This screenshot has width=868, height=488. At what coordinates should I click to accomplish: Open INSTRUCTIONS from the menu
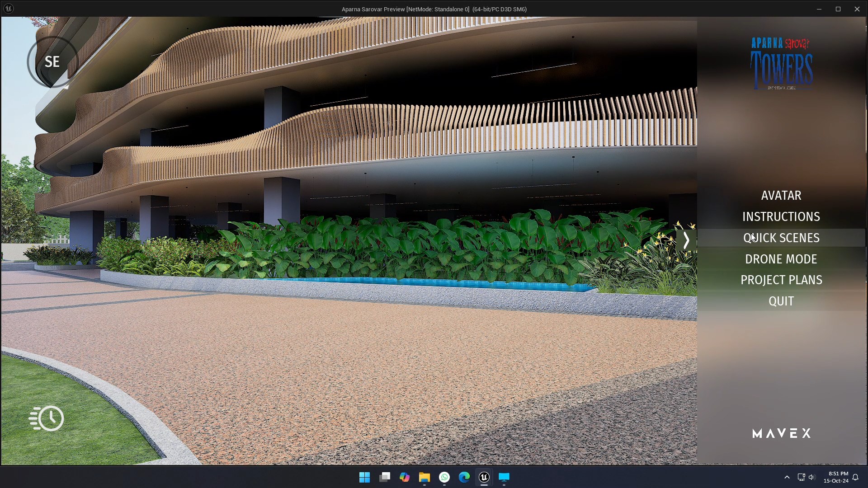click(781, 216)
